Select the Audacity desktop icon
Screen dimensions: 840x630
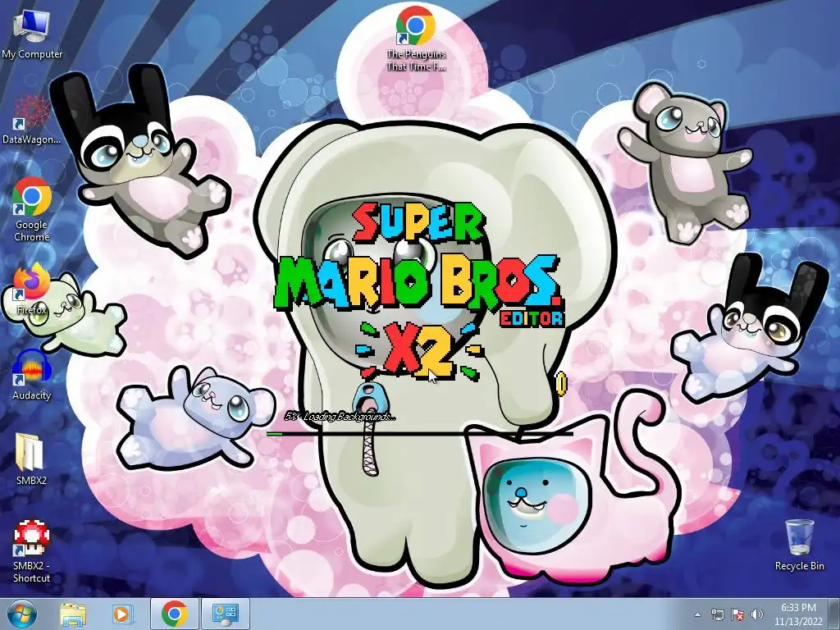[x=32, y=374]
